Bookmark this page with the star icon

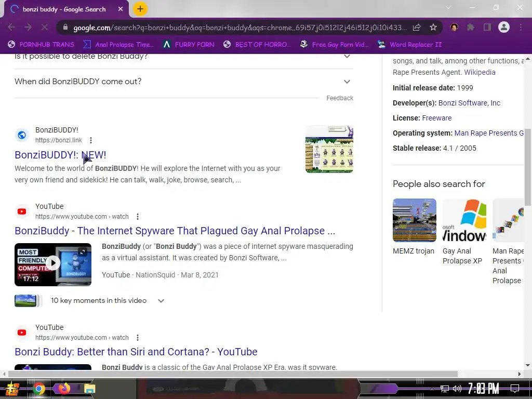point(433,28)
